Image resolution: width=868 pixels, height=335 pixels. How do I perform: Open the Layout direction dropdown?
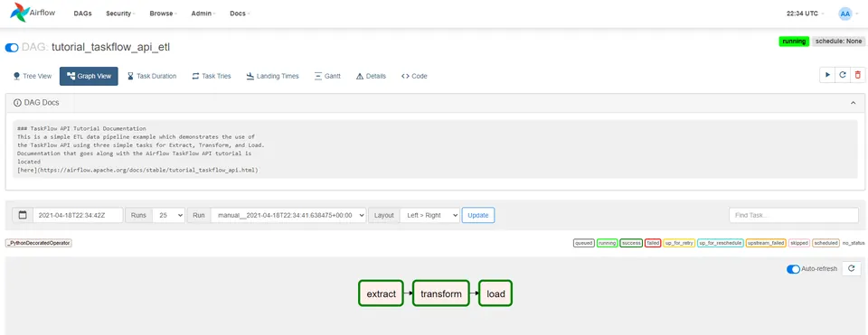[x=429, y=215]
